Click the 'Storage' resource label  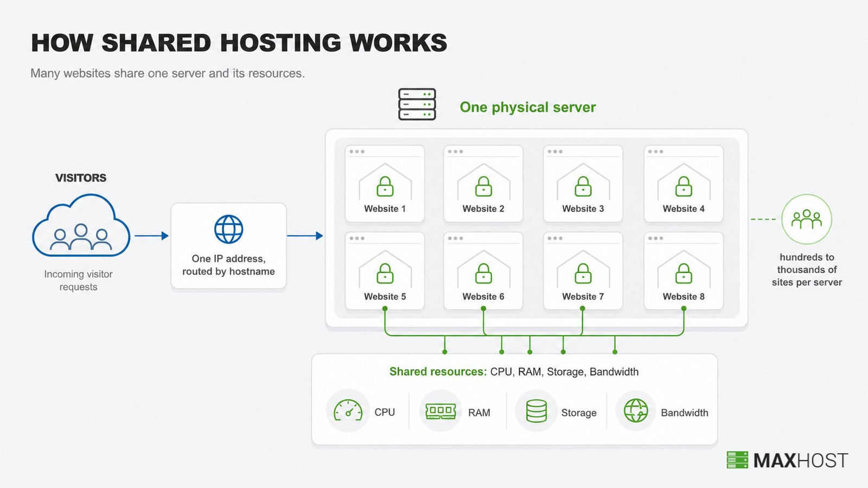(x=579, y=413)
